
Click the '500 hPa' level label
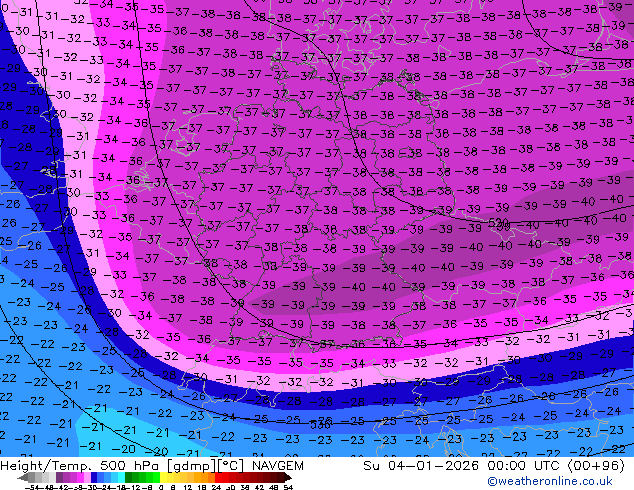click(129, 466)
